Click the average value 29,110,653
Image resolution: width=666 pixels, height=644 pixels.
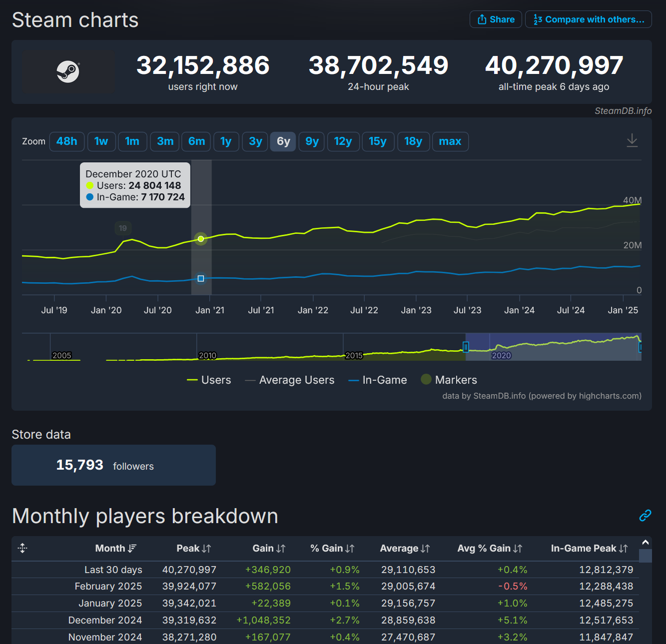pyautogui.click(x=408, y=570)
